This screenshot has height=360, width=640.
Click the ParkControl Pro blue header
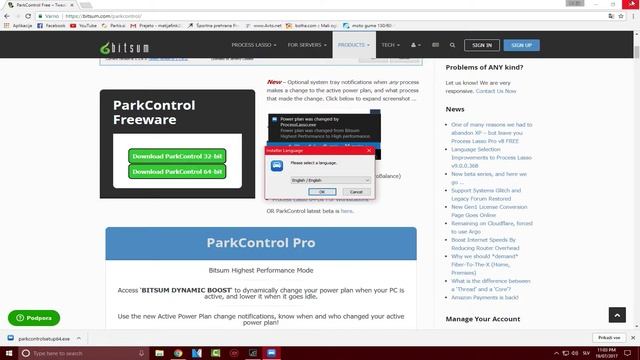(261, 243)
